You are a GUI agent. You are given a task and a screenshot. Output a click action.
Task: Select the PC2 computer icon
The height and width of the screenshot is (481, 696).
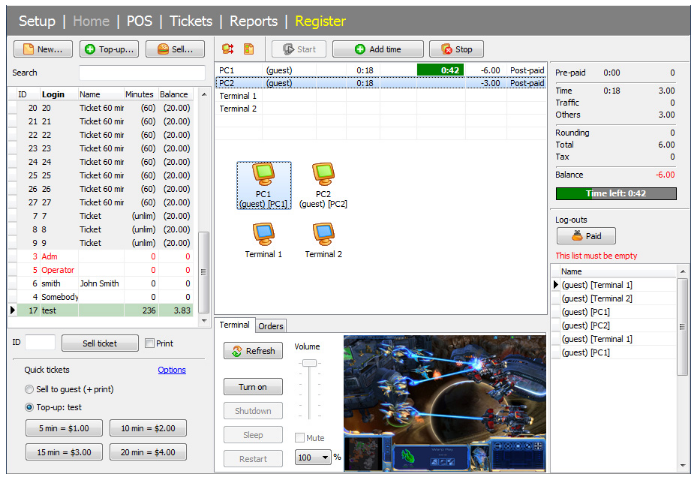point(323,175)
